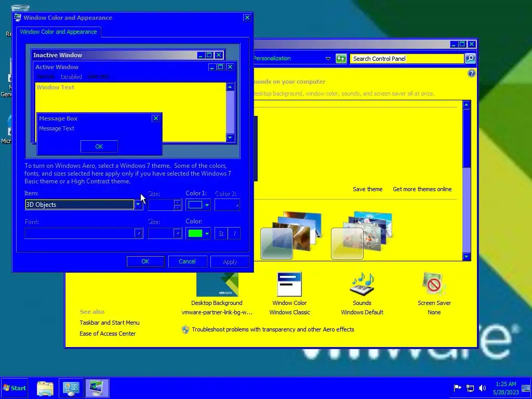Click the Search Control Panel field

(406, 58)
